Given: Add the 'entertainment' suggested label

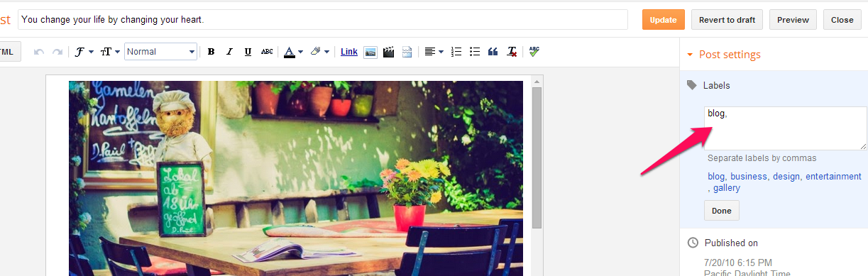Looking at the screenshot, I should 833,177.
